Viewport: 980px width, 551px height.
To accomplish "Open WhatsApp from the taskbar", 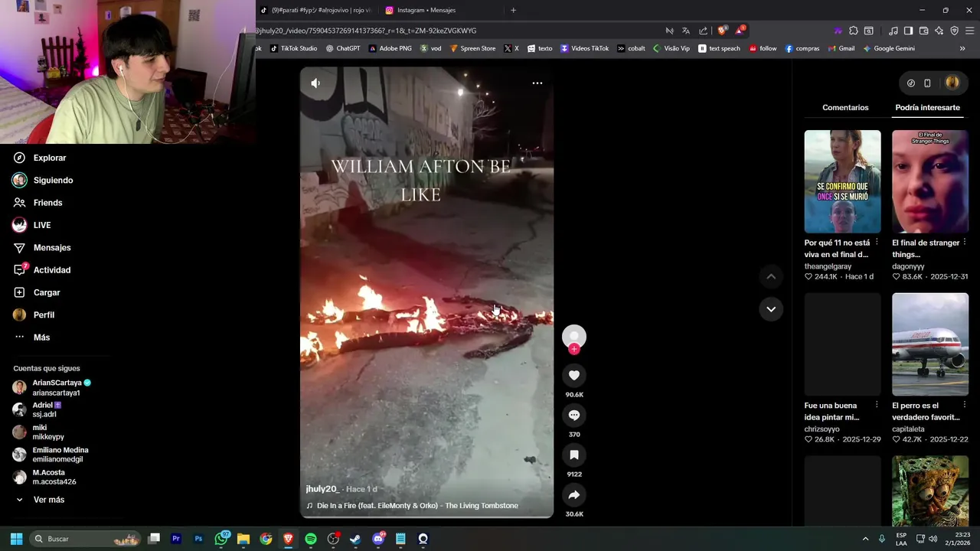I will pyautogui.click(x=221, y=539).
